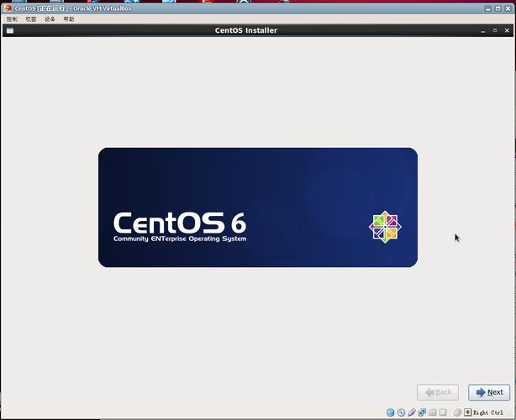Open the 视图 (View) menu
The image size is (516, 420).
coord(31,18)
